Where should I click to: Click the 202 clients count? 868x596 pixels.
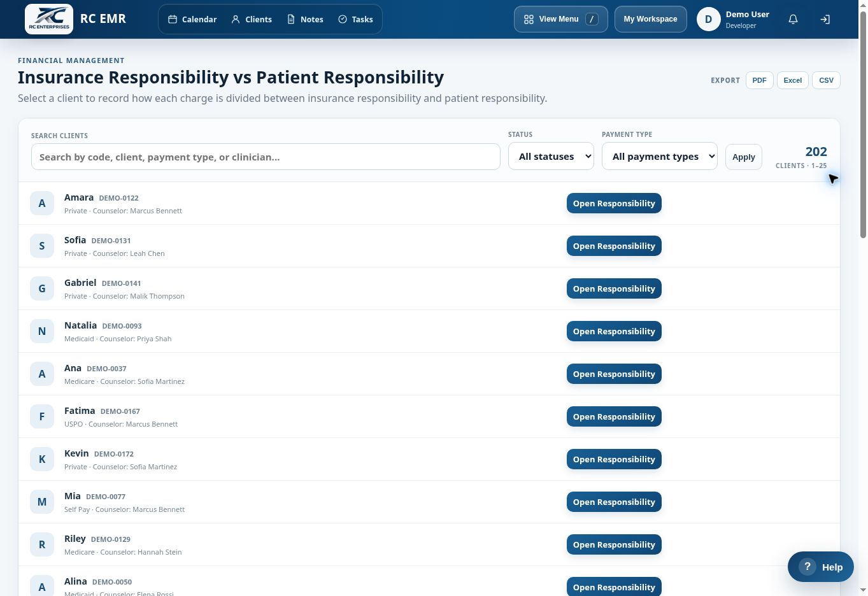816,152
